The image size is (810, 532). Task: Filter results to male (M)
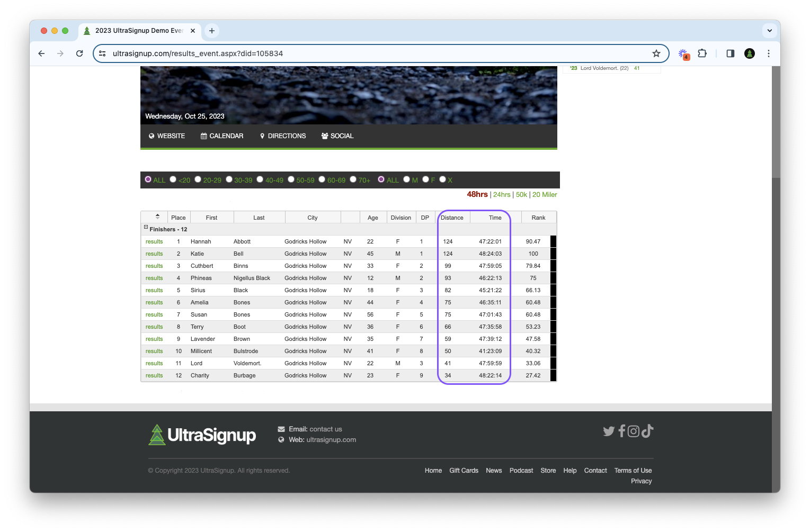[406, 179]
